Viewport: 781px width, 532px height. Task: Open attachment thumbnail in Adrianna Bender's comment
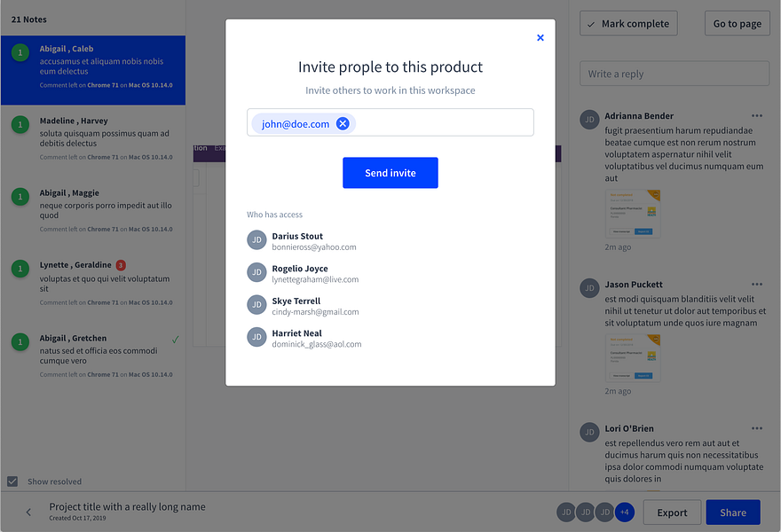[x=633, y=213]
